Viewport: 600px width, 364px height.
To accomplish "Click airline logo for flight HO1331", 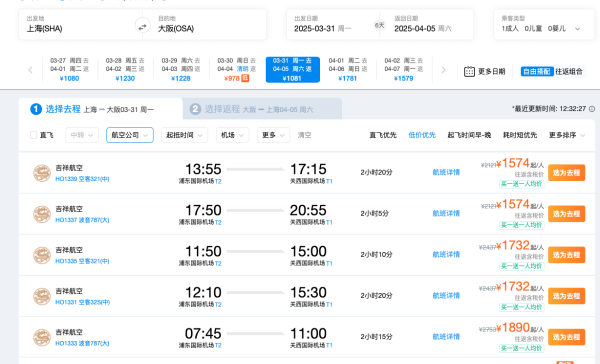I will click(42, 296).
